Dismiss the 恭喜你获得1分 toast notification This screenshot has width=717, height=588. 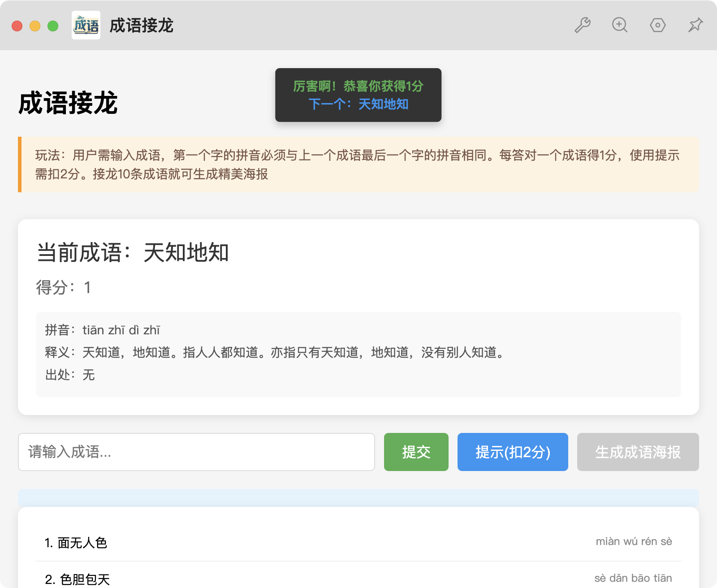click(358, 95)
